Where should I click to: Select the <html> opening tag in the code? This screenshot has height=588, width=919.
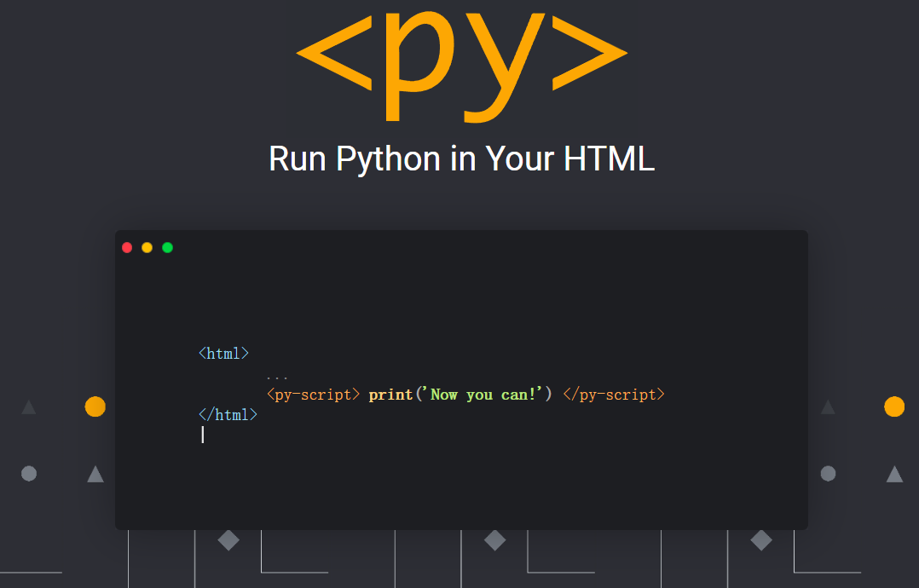[x=223, y=353]
